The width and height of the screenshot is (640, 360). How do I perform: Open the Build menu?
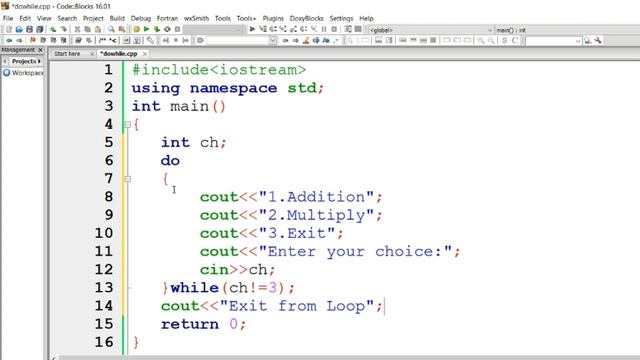click(117, 18)
